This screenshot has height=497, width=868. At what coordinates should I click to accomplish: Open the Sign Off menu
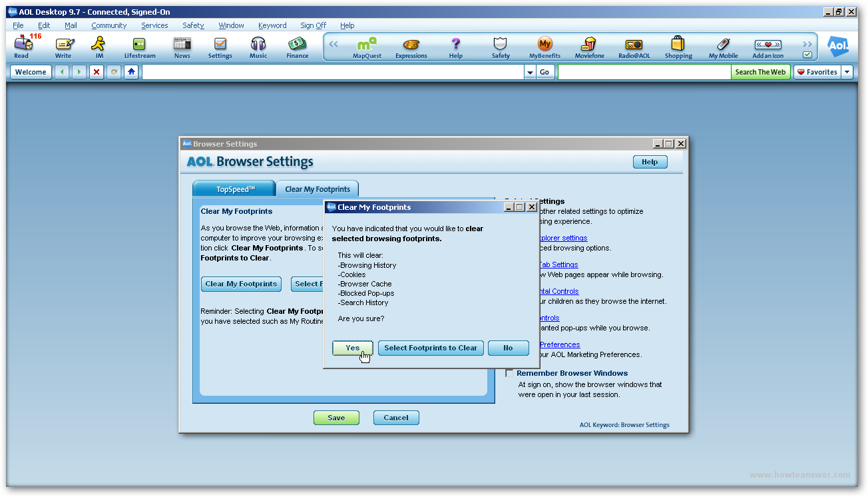click(x=313, y=25)
